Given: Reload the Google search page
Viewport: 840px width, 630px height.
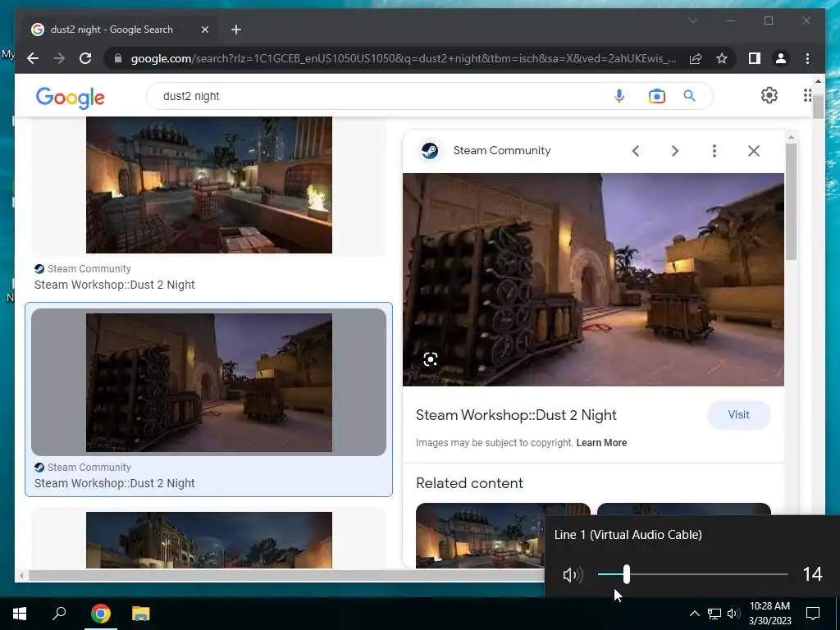Looking at the screenshot, I should pyautogui.click(x=85, y=58).
